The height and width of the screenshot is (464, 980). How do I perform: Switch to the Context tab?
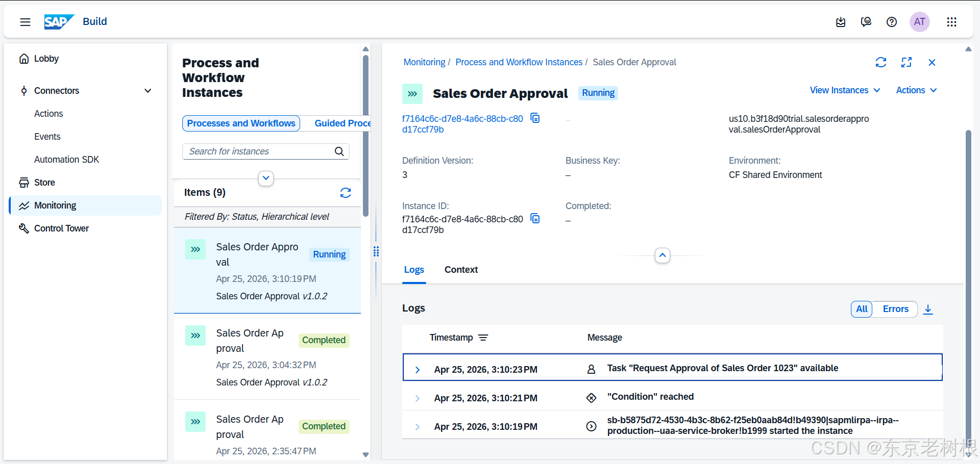tap(461, 270)
